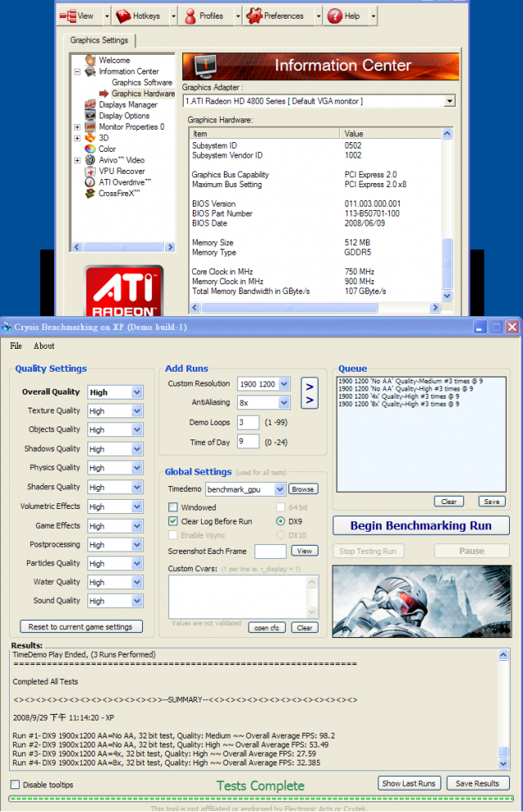Viewport: 523px width, 812px height.
Task: Select the Graphics Settings tab
Action: coord(99,40)
